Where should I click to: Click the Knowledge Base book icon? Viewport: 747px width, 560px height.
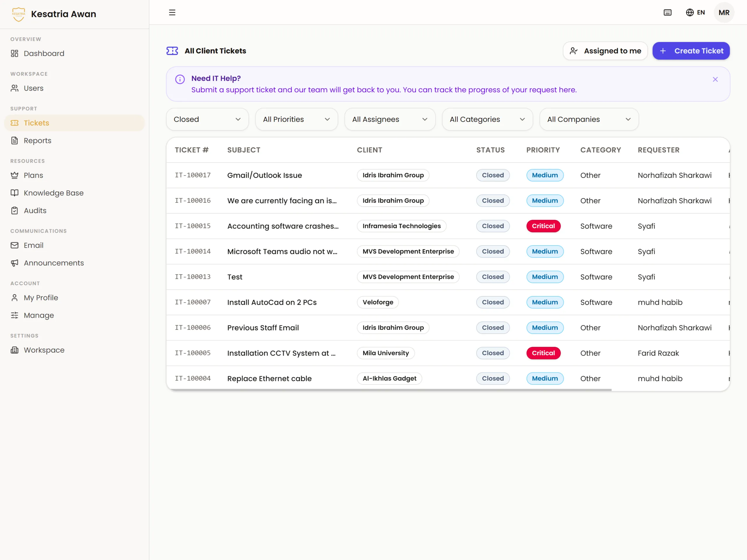(15, 193)
